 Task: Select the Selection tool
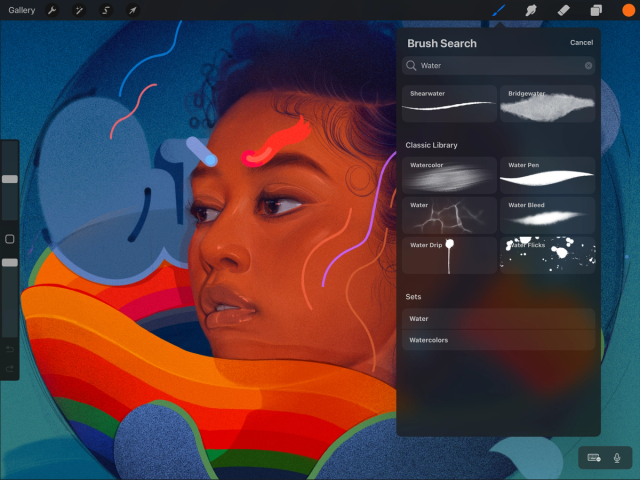(106, 10)
